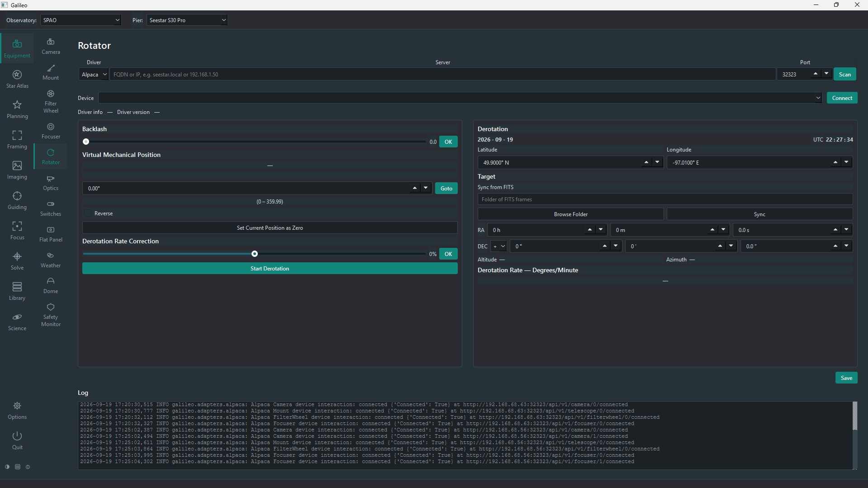
Task: Go to the Guiding section
Action: coord(17,200)
